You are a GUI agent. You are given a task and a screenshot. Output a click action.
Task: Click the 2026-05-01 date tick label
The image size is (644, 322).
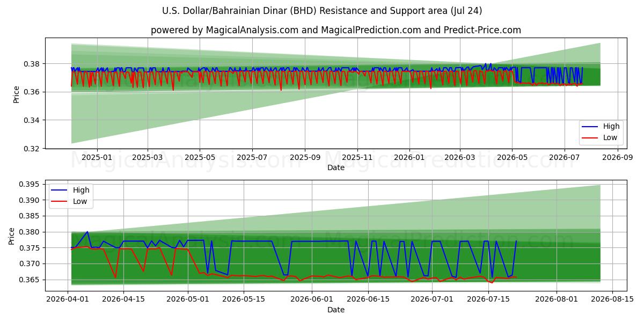(188, 299)
